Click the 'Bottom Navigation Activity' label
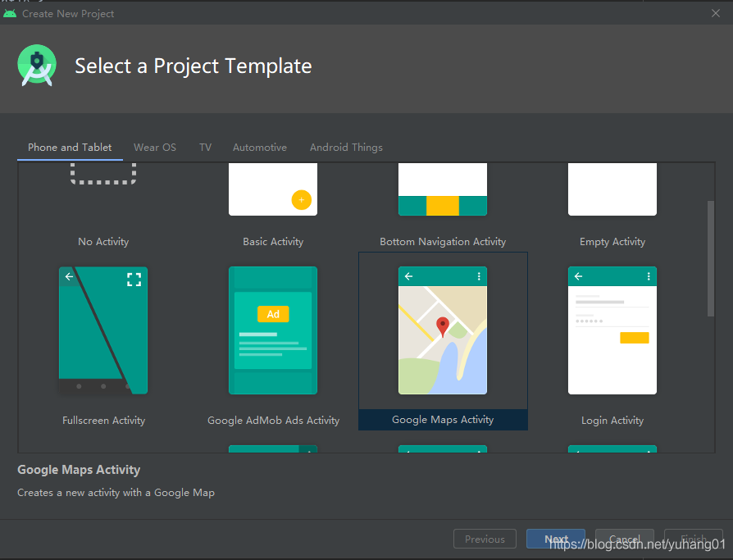The image size is (733, 560). click(x=443, y=242)
